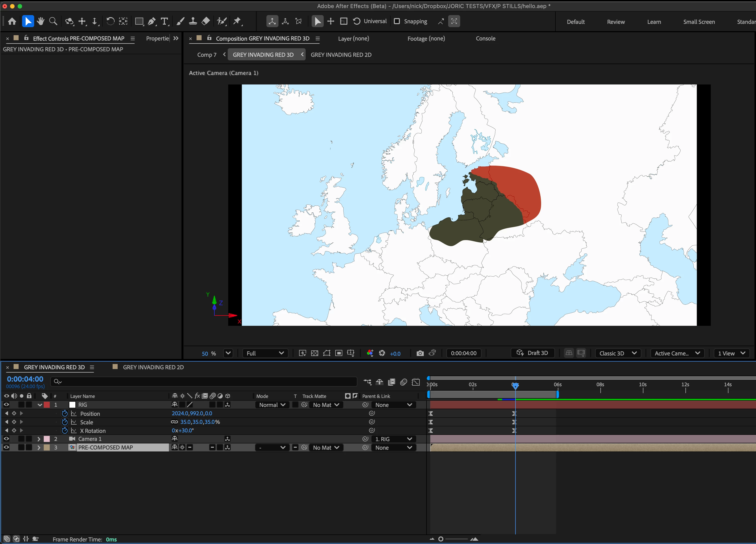Open the Classic 3D renderer dropdown
This screenshot has height=544, width=756.
[x=618, y=353]
